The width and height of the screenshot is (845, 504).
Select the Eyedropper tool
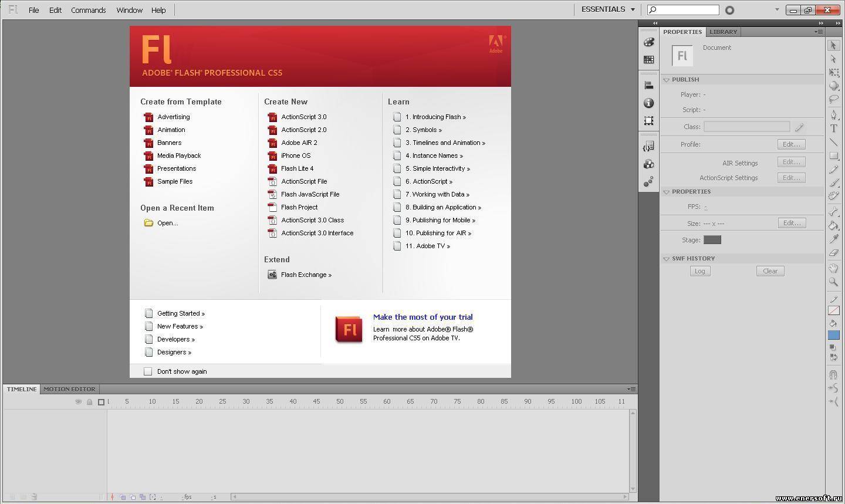point(833,239)
